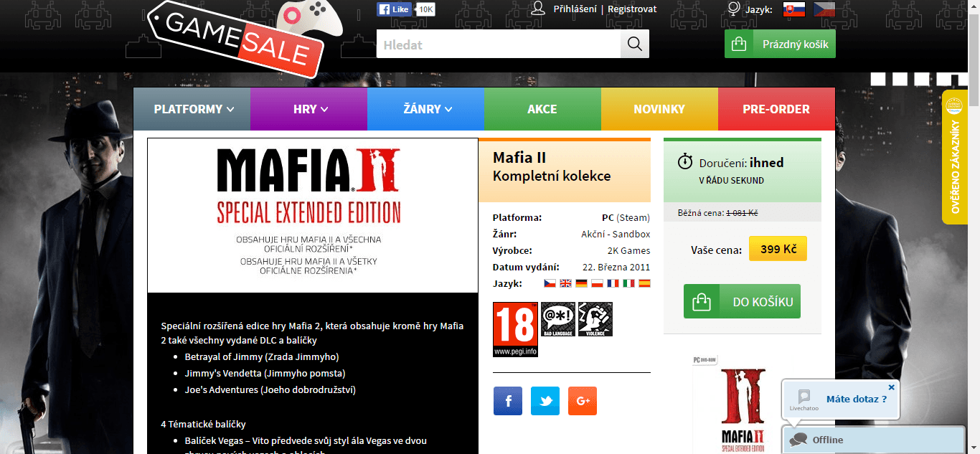Click the Mafia II Special Extended Edition banner

point(313,215)
